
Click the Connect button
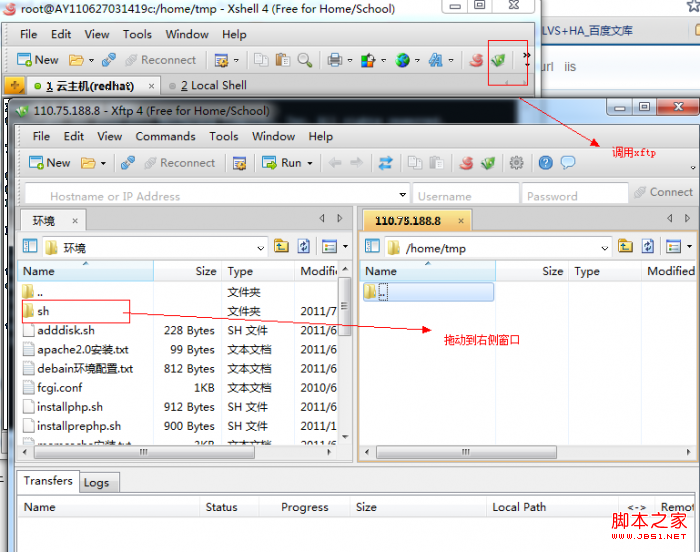pyautogui.click(x=663, y=192)
